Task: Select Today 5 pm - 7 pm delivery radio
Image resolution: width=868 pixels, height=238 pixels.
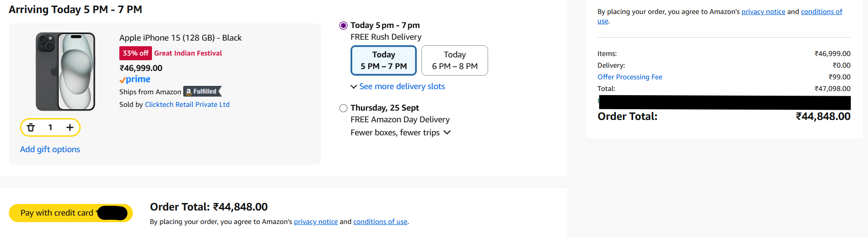Action: click(344, 26)
